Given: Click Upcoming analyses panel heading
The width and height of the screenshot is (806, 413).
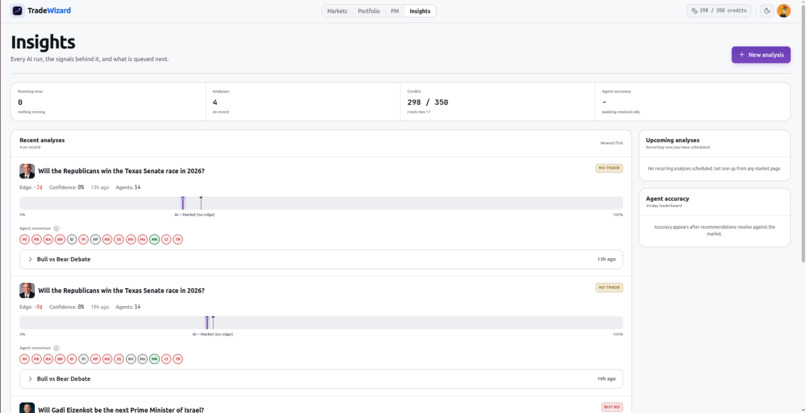Looking at the screenshot, I should (672, 140).
